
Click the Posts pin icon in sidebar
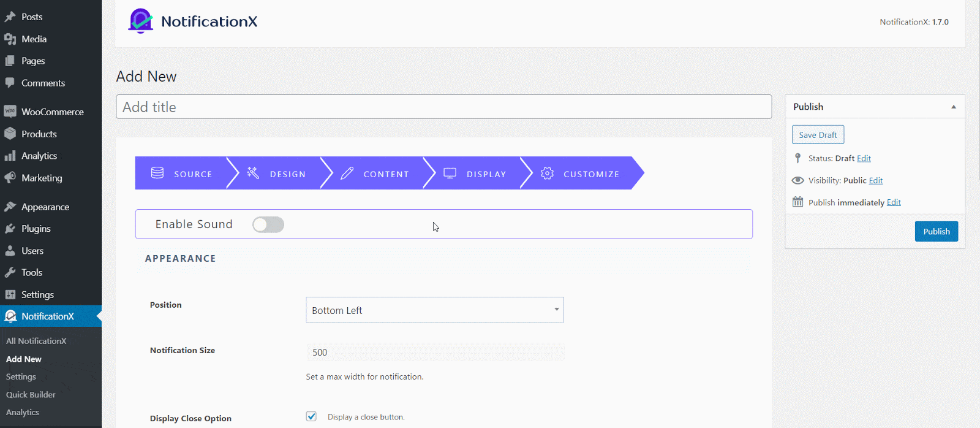[x=10, y=17]
